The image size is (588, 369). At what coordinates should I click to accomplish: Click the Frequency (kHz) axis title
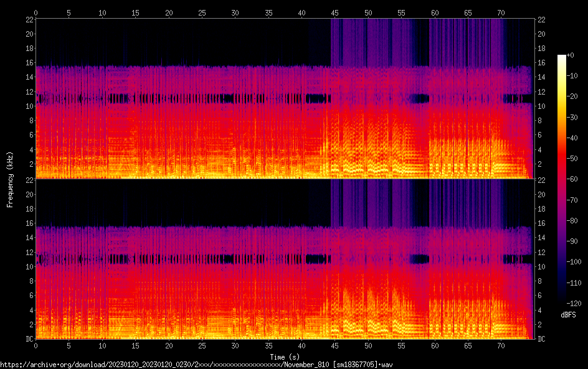click(10, 179)
